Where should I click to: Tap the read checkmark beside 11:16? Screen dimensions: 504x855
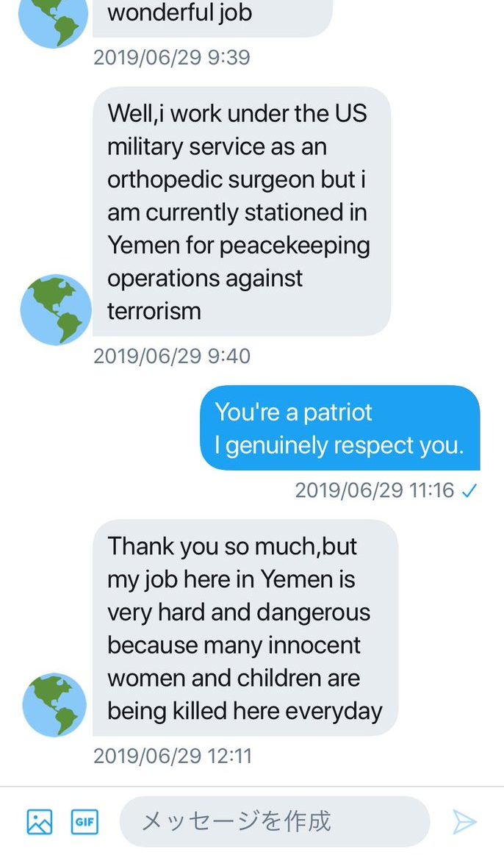pos(469,490)
